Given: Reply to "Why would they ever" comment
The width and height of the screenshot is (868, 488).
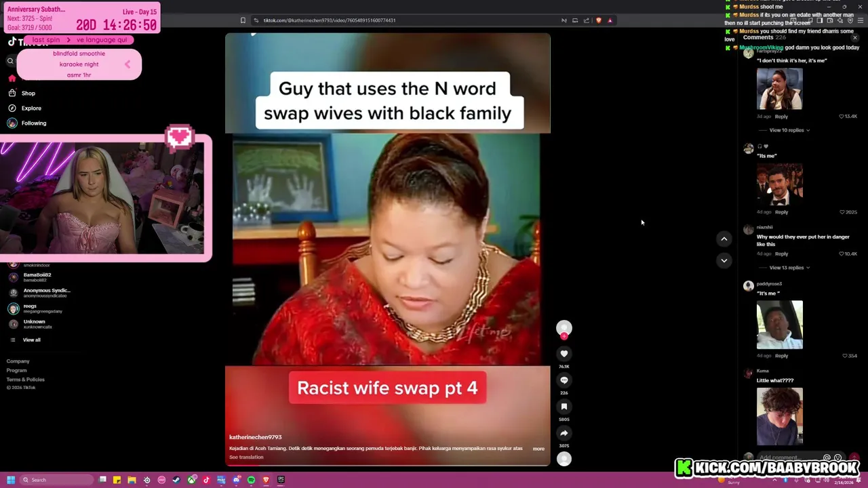Looking at the screenshot, I should point(781,253).
